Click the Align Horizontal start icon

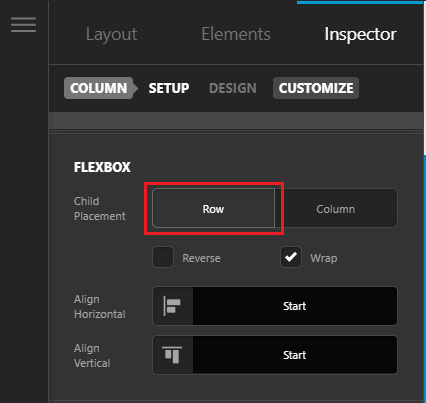pos(172,306)
